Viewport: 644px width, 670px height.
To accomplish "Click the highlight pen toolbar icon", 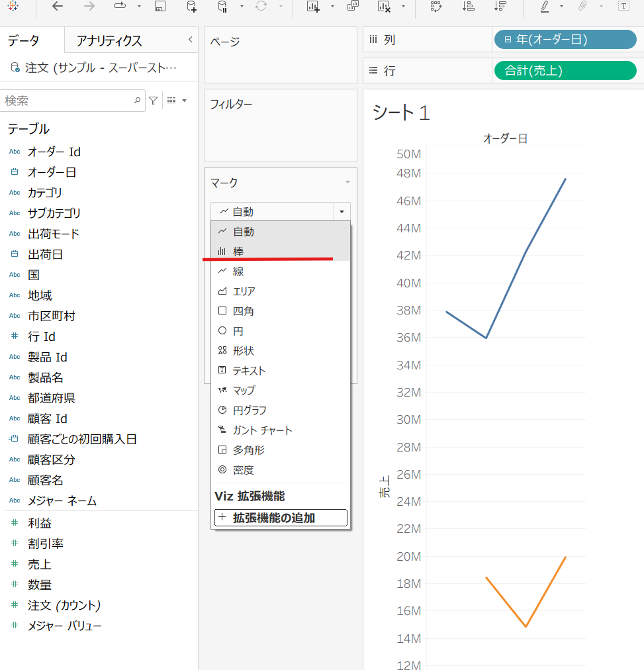I will tap(544, 7).
